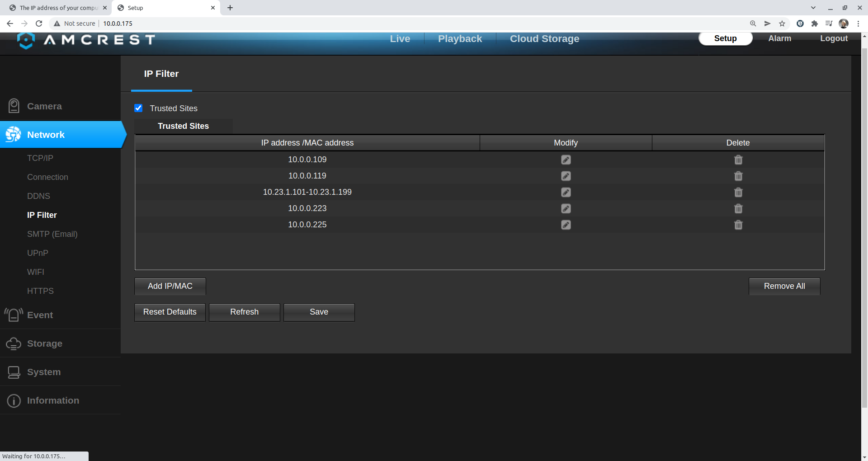Open WIFI settings in sidebar
Viewport: 868px width, 461px height.
click(36, 272)
